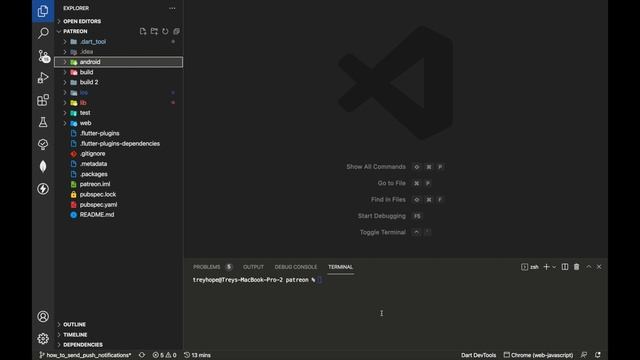Screen dimensions: 640x360
Task: Open the Source Control view
Action: [x=43, y=56]
